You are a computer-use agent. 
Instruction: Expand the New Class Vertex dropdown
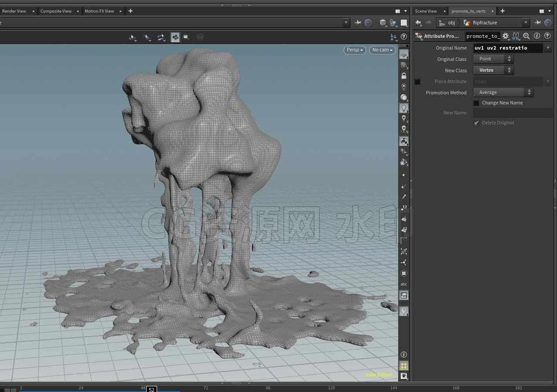point(493,70)
